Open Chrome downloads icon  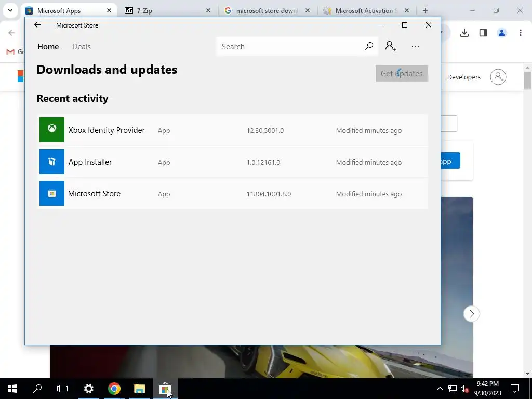464,33
